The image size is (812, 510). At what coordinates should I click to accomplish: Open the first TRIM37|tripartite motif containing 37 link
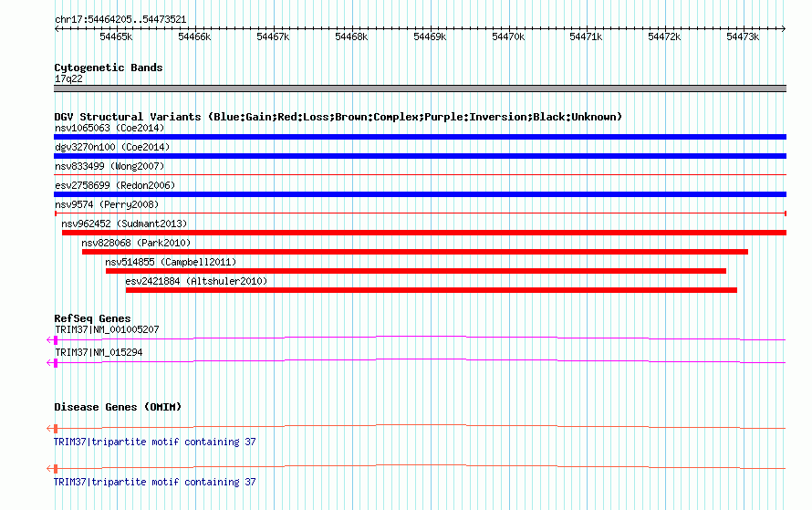coord(155,442)
